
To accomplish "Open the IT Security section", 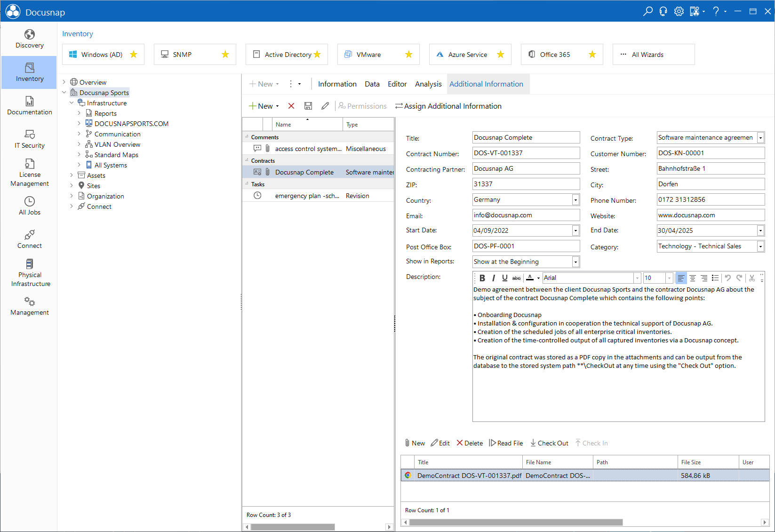I will coord(29,139).
